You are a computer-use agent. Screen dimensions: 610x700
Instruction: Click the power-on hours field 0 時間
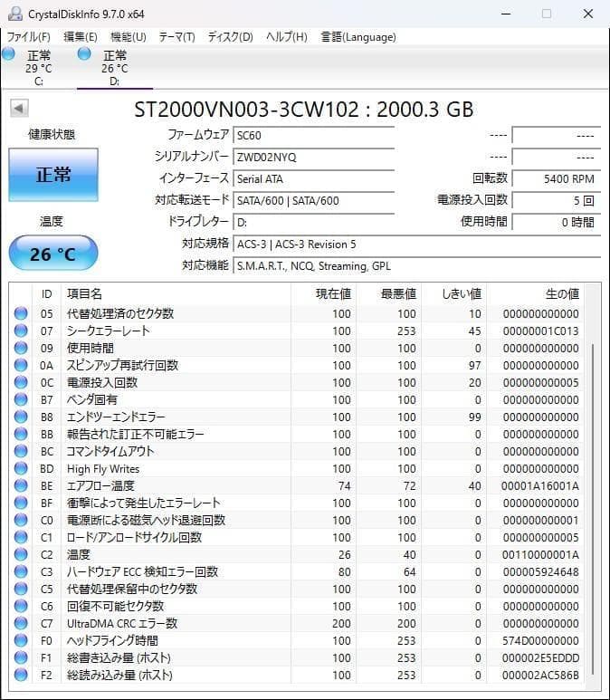click(x=556, y=222)
